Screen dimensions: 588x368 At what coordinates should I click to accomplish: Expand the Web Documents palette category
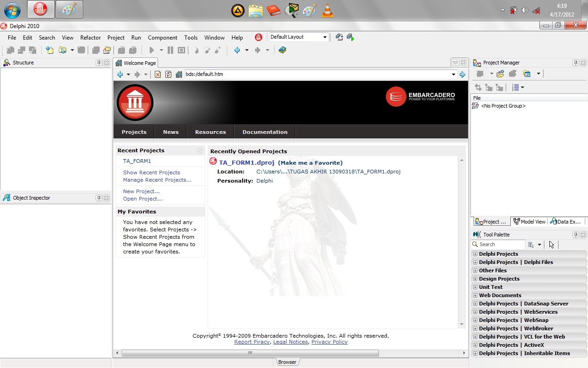pos(475,295)
